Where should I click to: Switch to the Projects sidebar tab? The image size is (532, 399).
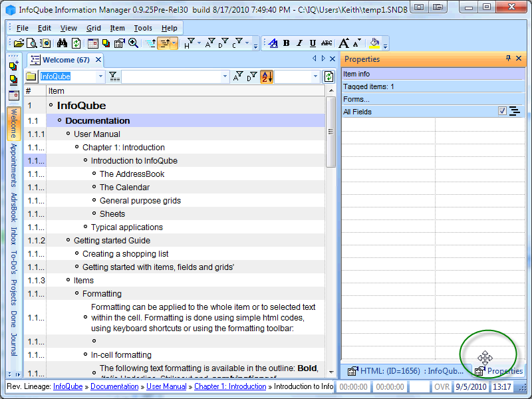13,292
